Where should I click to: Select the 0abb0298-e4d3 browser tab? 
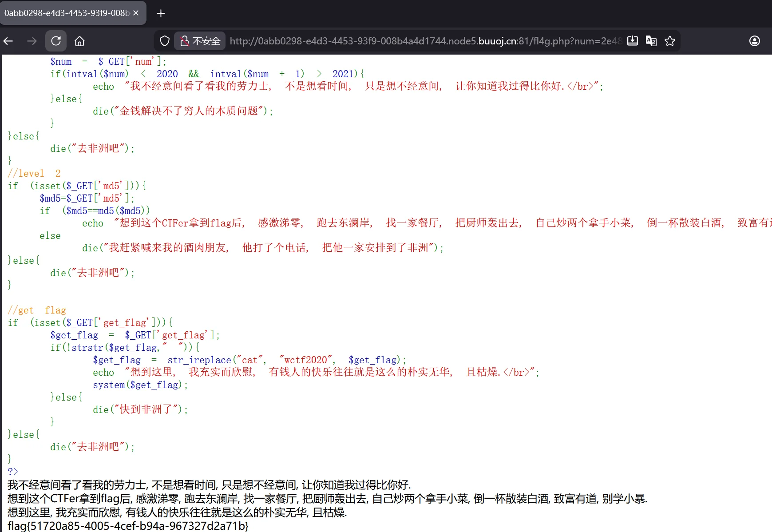coord(67,13)
